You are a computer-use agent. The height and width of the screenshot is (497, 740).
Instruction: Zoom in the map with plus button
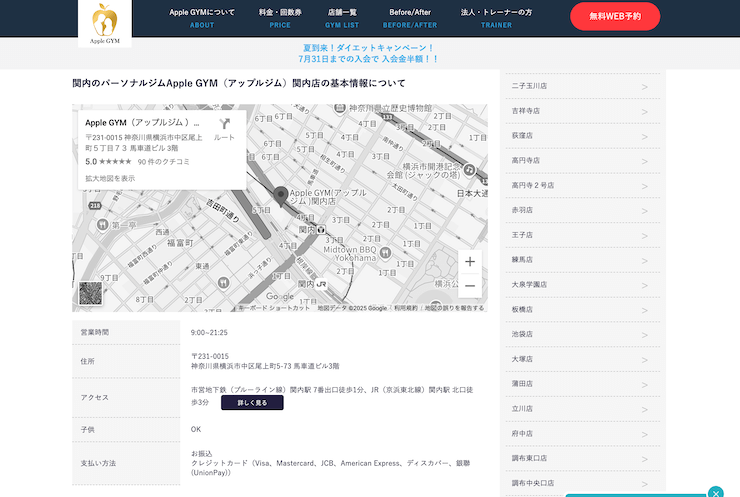click(x=470, y=261)
